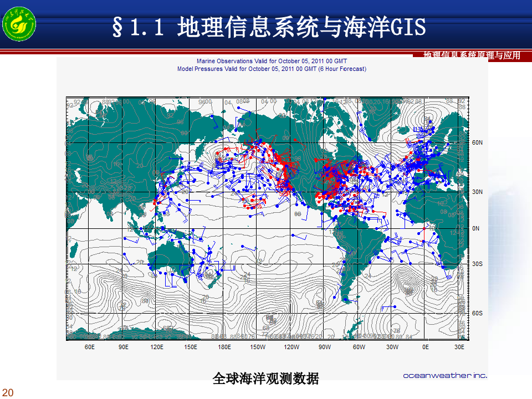Click the 0E longitude label
532x399 pixels.
coord(426,347)
